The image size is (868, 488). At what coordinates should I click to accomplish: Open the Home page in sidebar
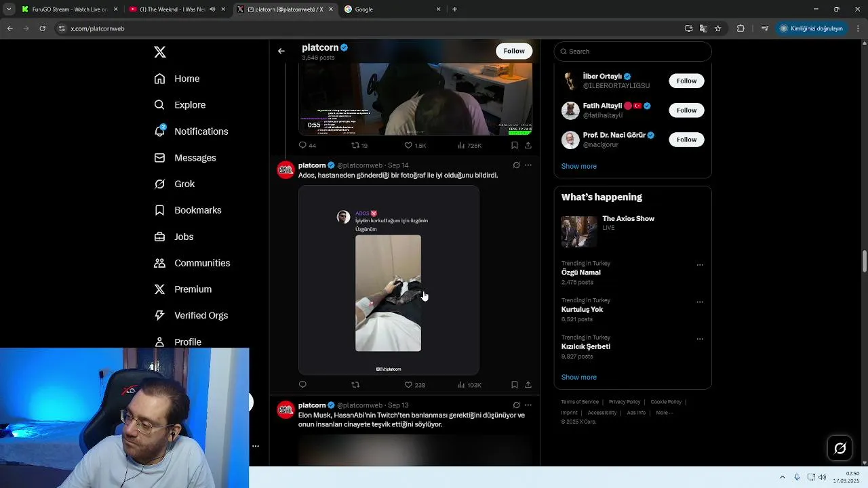[x=177, y=79]
